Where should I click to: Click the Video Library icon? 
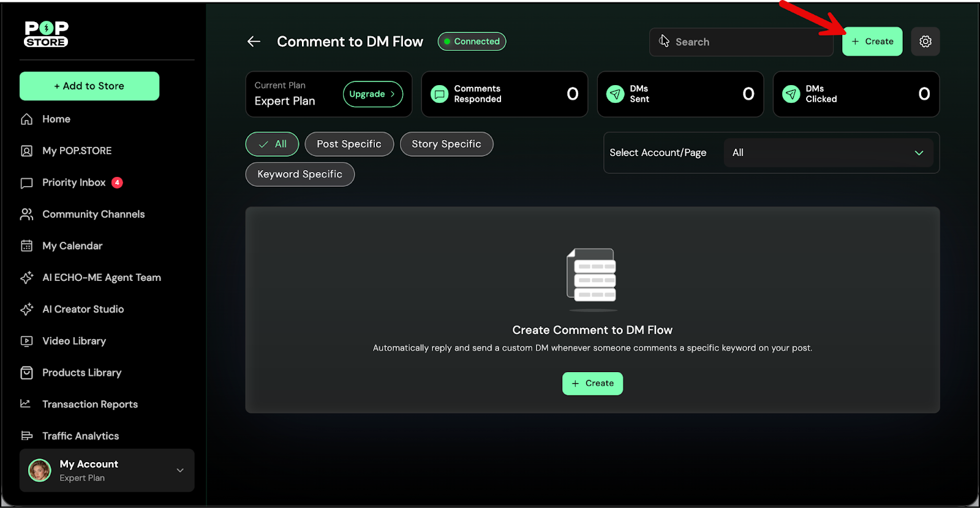point(27,342)
